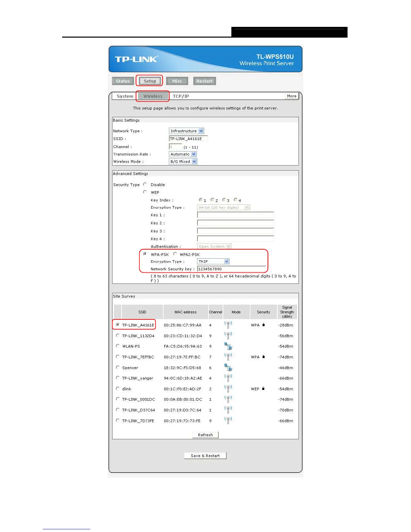Select TP-LINK_yanger network radio button
411x532 pixels.
(x=118, y=378)
